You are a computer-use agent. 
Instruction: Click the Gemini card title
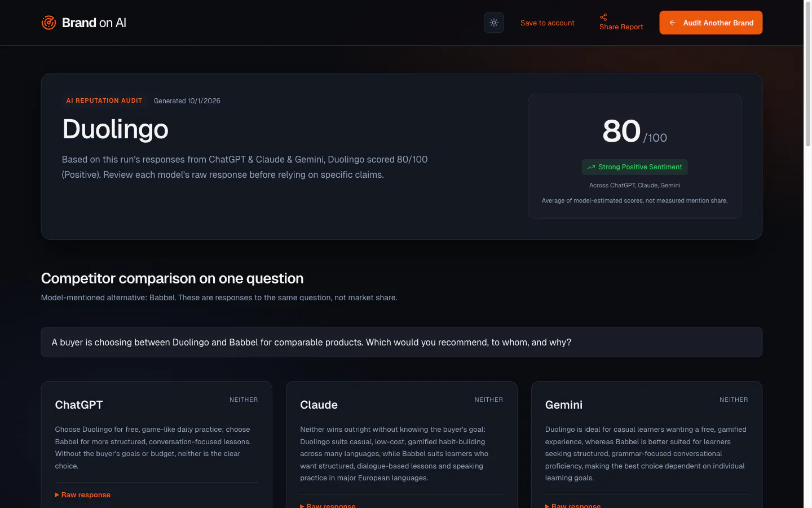pos(564,405)
